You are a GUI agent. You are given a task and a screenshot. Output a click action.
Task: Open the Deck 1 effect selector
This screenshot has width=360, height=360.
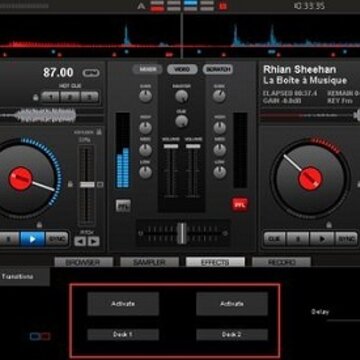(123, 334)
